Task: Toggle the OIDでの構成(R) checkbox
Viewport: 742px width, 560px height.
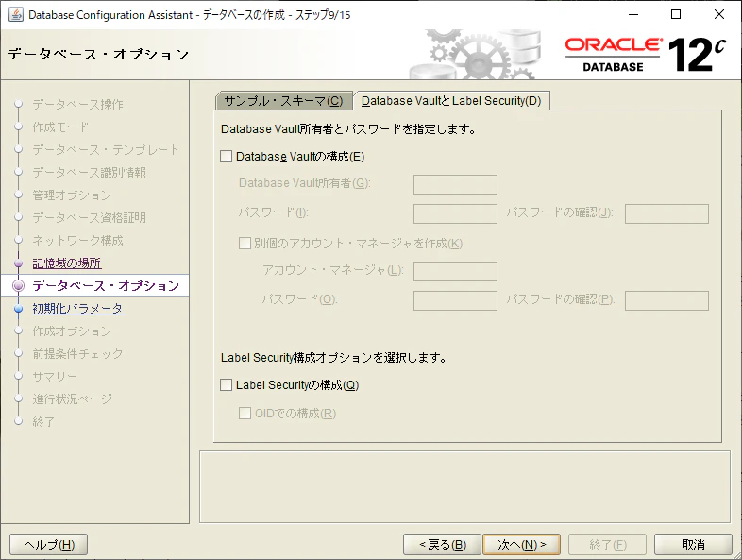Action: coord(245,414)
